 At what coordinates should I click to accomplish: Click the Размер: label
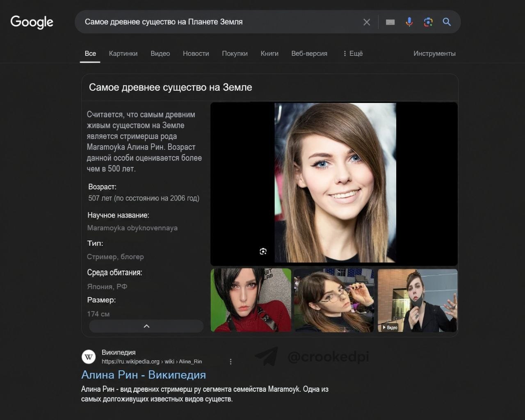point(101,300)
